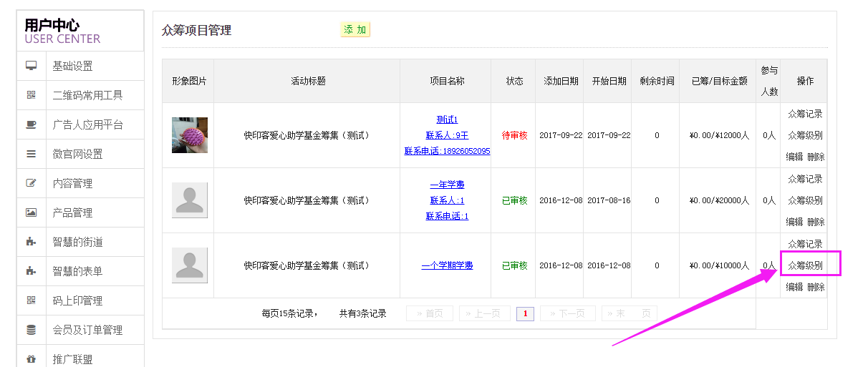868x367 pixels.
Task: Click the monitor icon beside 基础设置
Action: pos(31,66)
